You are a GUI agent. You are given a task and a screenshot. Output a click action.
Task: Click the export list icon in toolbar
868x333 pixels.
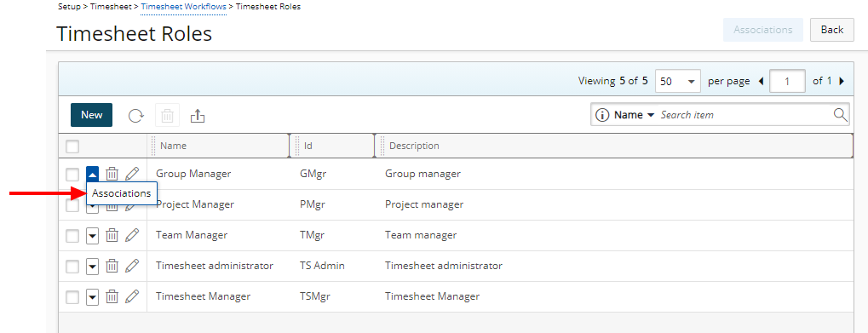tap(198, 116)
